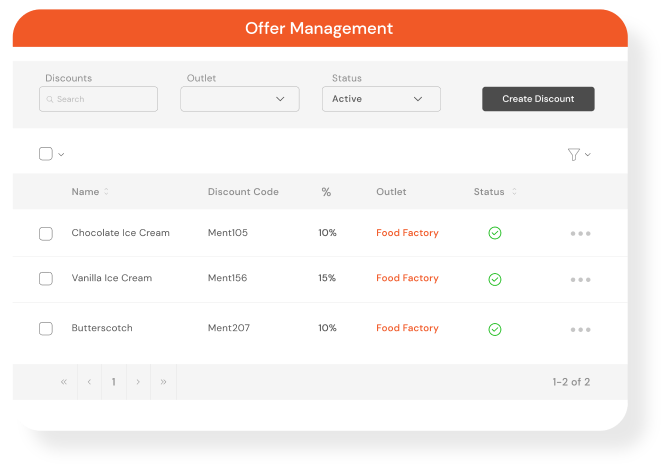Toggle the select-all checkbox above table
The width and height of the screenshot is (670, 473).
click(46, 154)
